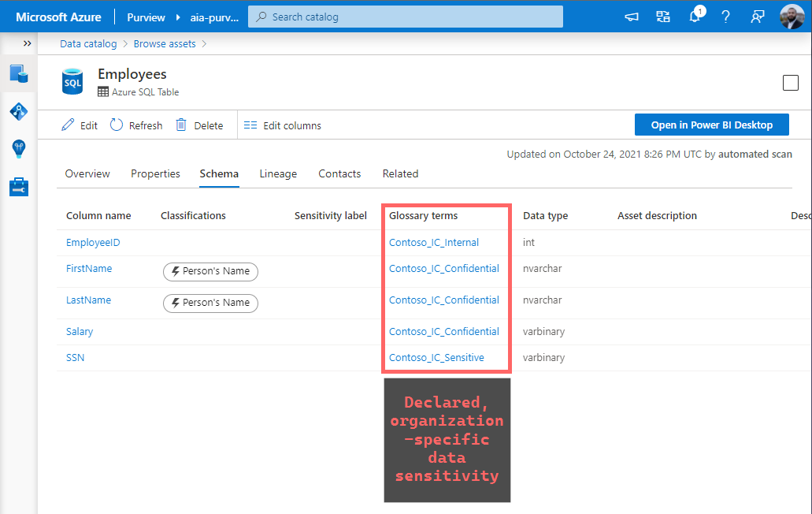The height and width of the screenshot is (514, 812).
Task: Open the Insights lightbulb sidebar icon
Action: pos(19,149)
